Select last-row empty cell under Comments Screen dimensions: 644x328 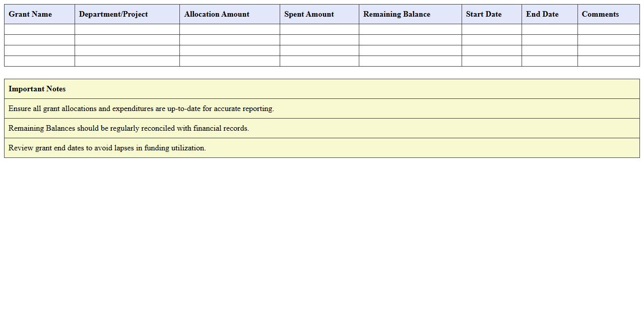coord(608,61)
